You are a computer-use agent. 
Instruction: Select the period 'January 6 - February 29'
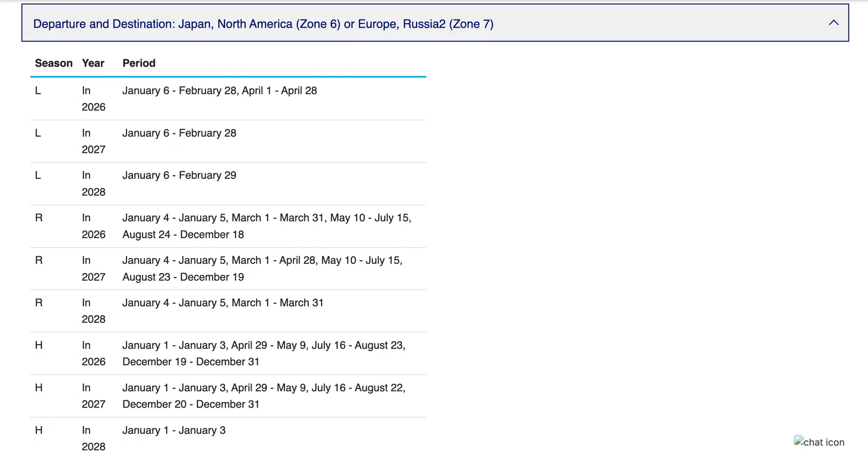(180, 175)
